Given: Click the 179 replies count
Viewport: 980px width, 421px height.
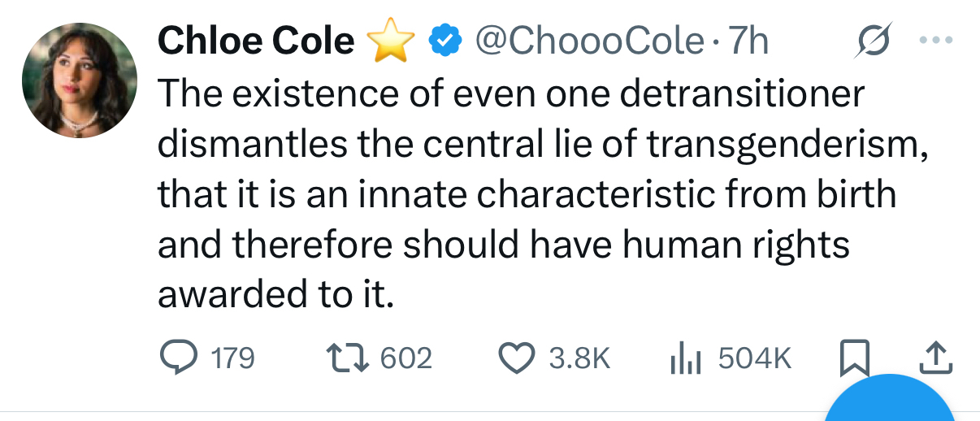Looking at the screenshot, I should pyautogui.click(x=232, y=358).
